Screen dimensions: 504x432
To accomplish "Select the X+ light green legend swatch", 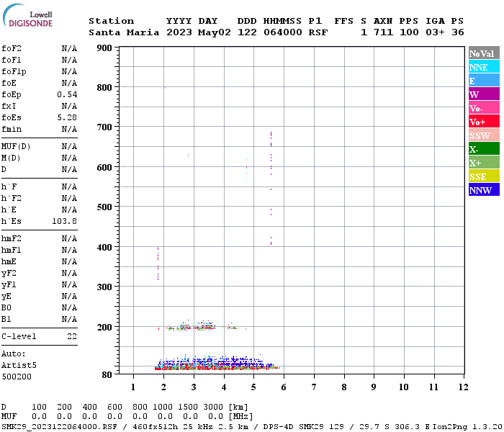I will 484,162.
